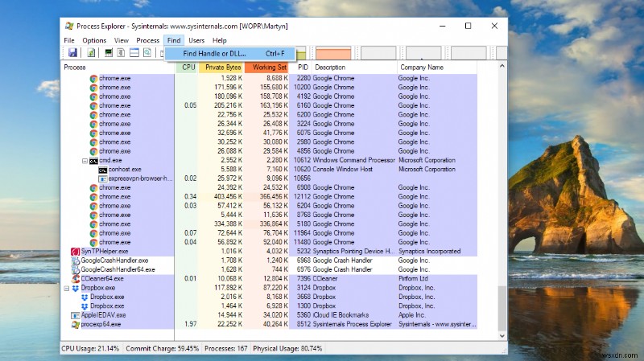This screenshot has width=644, height=361.
Task: Click the AppleIEDAV.exe process icon
Action: (x=76, y=315)
